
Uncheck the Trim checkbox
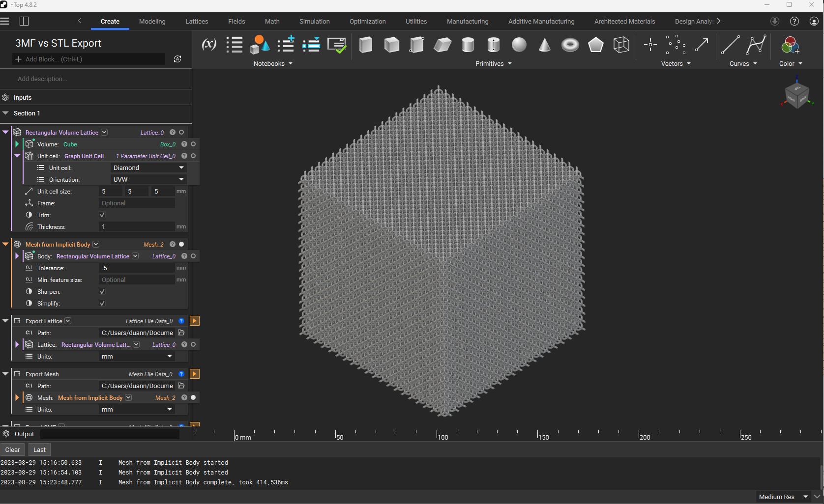point(102,215)
